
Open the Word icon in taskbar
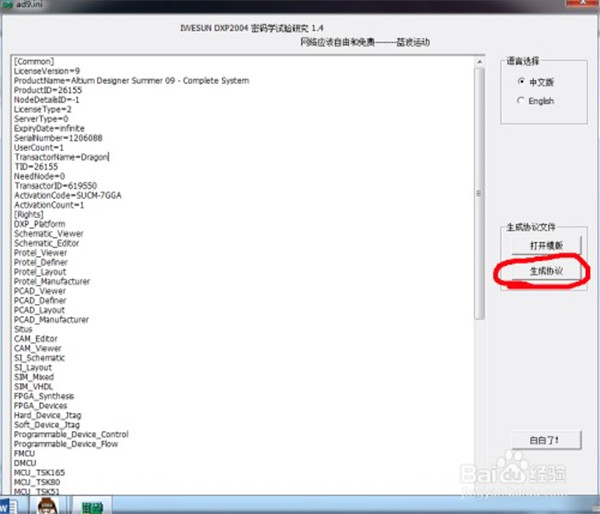point(7,505)
